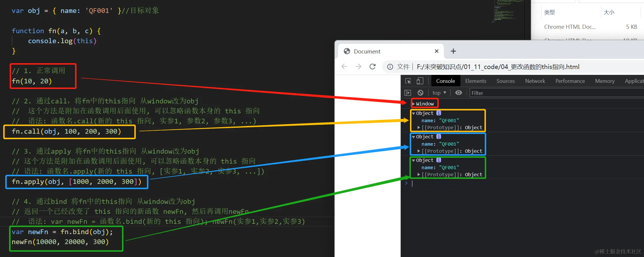This screenshot has width=644, height=257.
Task: Click name "QF001" in the first Object
Action: [440, 120]
